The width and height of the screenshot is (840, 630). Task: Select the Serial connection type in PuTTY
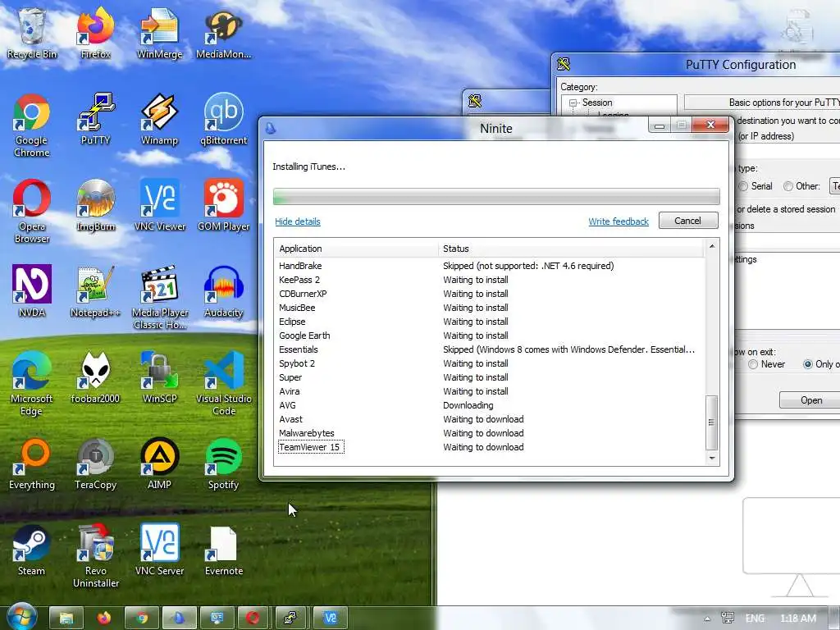click(x=756, y=186)
